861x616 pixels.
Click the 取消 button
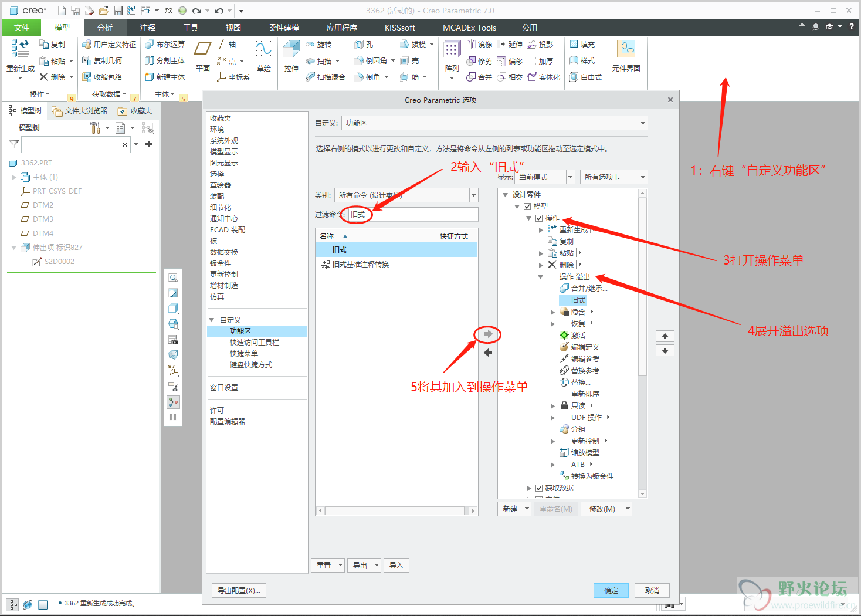[x=652, y=591]
